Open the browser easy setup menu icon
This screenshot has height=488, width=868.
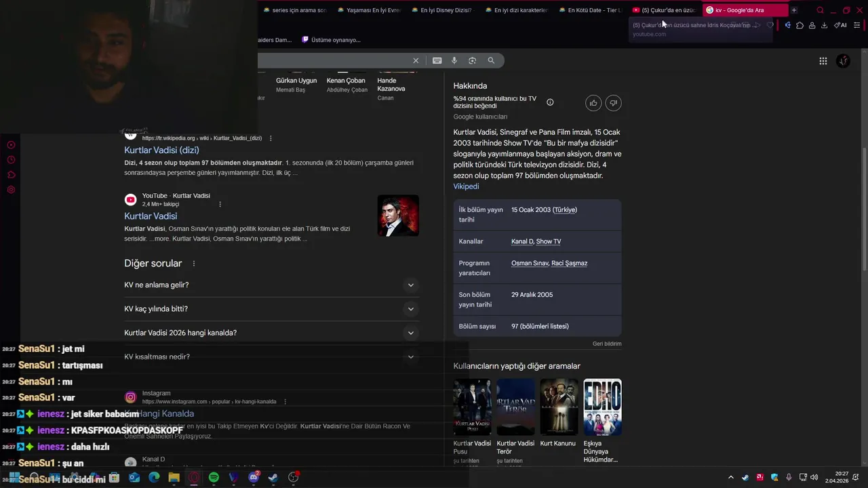coord(857,25)
